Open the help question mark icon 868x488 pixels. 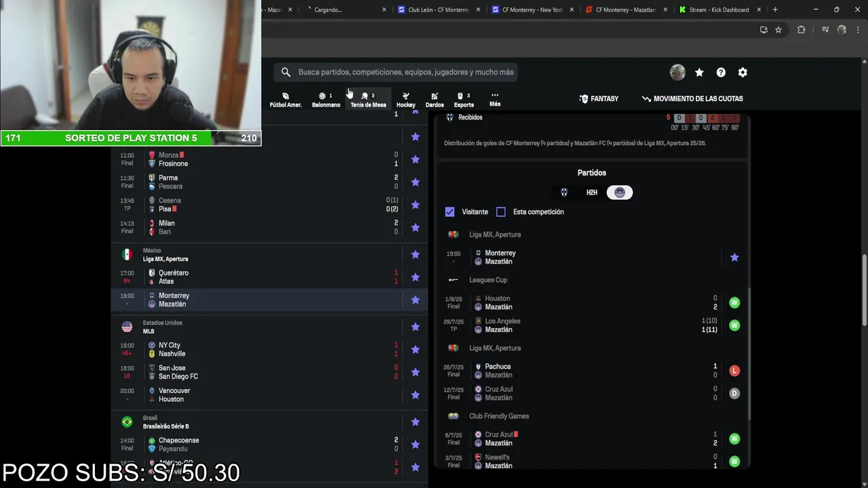point(721,73)
